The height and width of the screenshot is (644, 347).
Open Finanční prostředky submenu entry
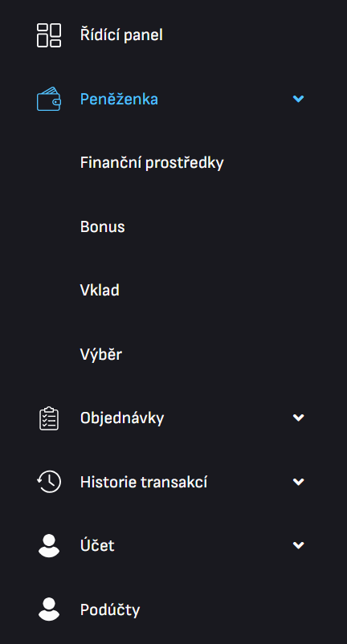tap(152, 163)
